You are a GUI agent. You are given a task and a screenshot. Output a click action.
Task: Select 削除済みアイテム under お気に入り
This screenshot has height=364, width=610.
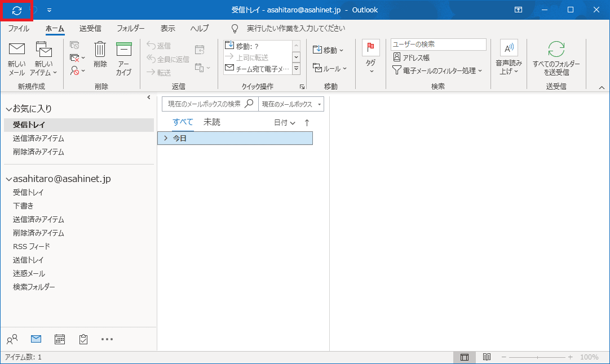pos(79,152)
